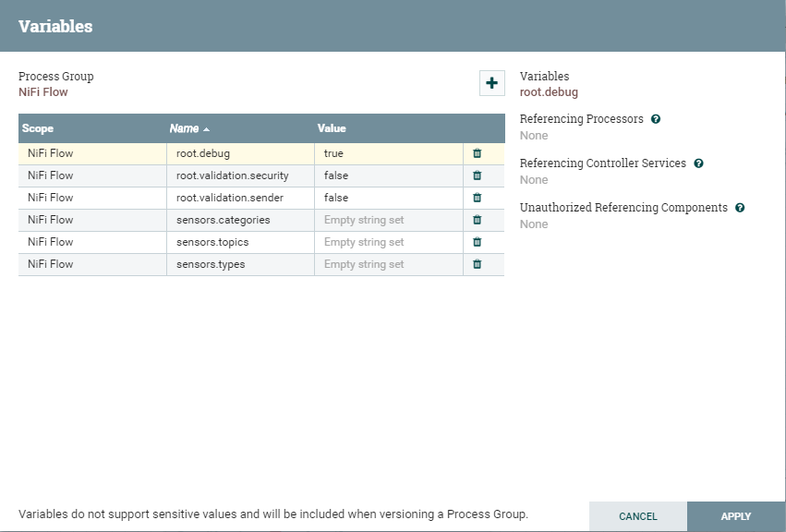Remove the root.validation.sender variable
The width and height of the screenshot is (786, 532).
coord(478,198)
